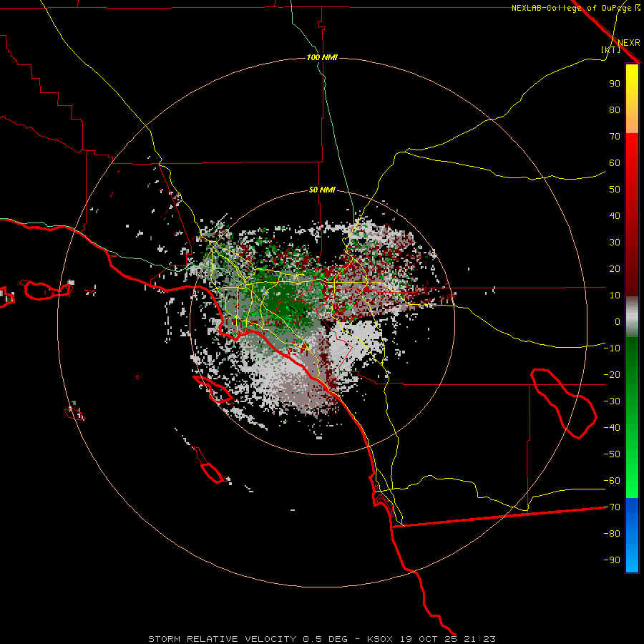This screenshot has height=644, width=644.
Task: Click the "50 NMI" range ring label
Action: click(322, 190)
